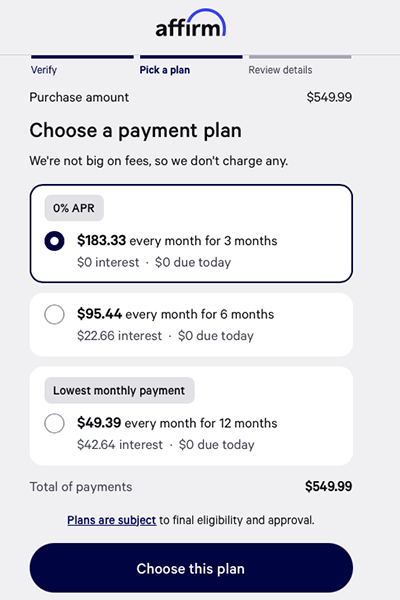
Task: Click the Review details progress bar segment
Action: tap(300, 57)
